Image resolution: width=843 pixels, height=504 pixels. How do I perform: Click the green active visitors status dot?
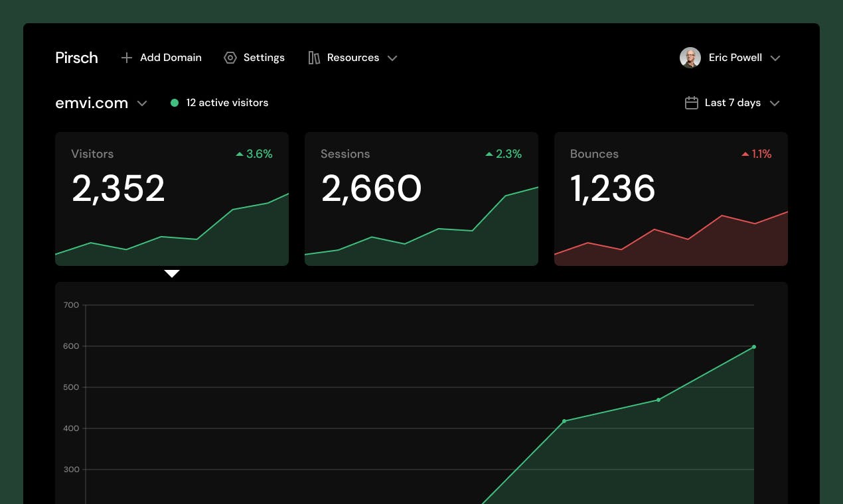click(x=175, y=103)
